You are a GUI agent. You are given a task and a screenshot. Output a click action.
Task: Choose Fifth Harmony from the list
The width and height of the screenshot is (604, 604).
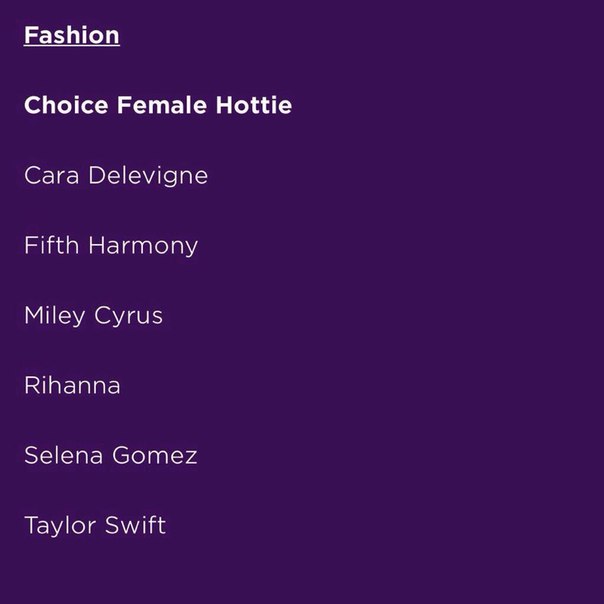111,246
